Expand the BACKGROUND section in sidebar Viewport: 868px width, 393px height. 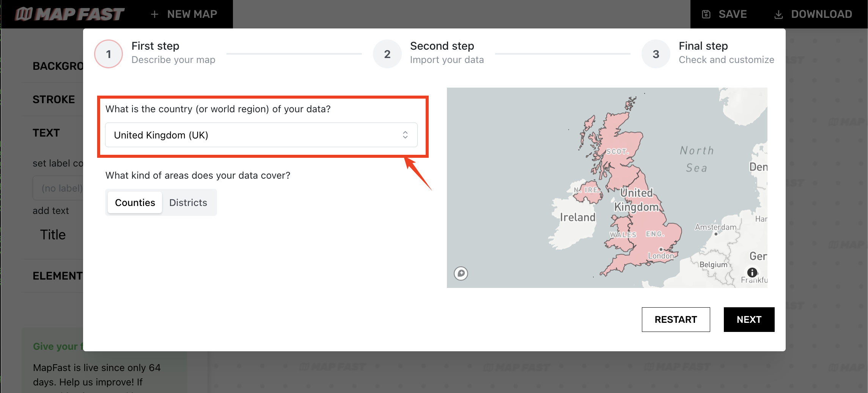pyautogui.click(x=58, y=66)
